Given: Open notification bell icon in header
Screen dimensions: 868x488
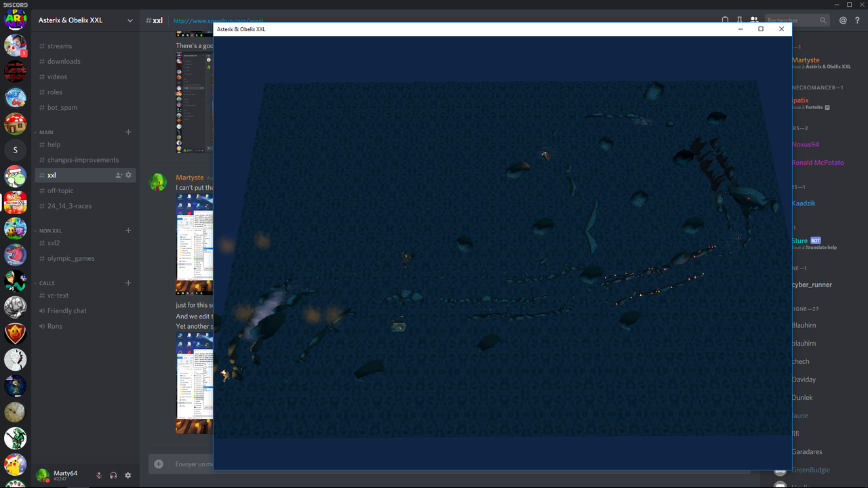Looking at the screenshot, I should (x=725, y=20).
